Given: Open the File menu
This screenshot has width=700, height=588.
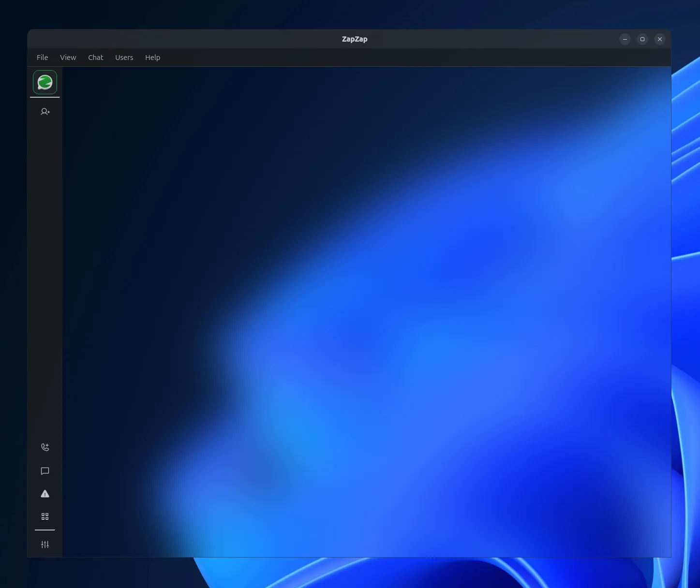Looking at the screenshot, I should coord(43,58).
